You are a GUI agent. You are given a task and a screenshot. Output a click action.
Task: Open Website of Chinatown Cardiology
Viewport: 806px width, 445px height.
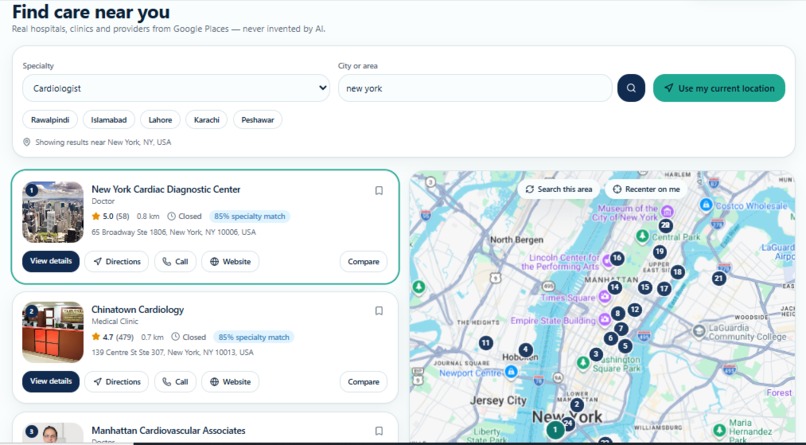pos(230,382)
